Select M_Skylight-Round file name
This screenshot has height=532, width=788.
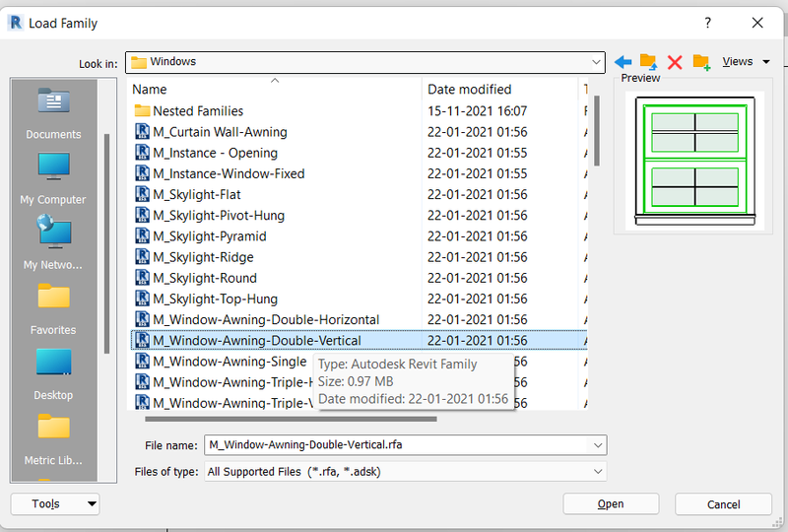point(205,278)
